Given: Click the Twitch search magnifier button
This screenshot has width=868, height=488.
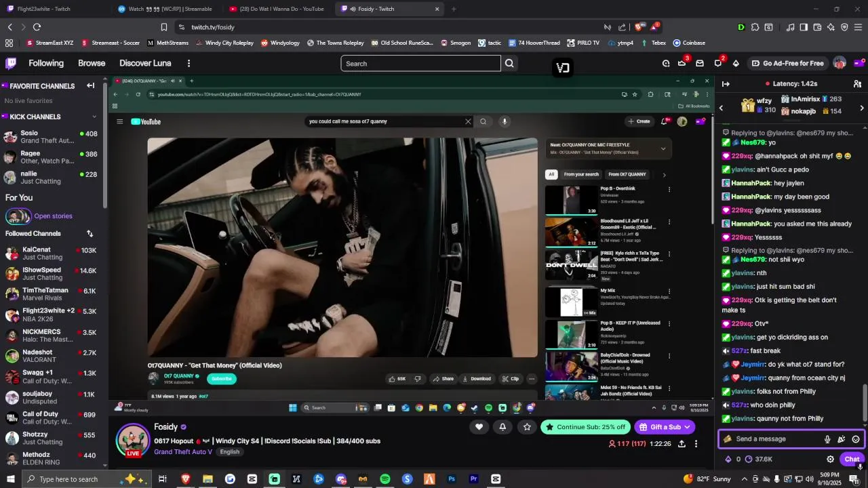Looking at the screenshot, I should (509, 63).
